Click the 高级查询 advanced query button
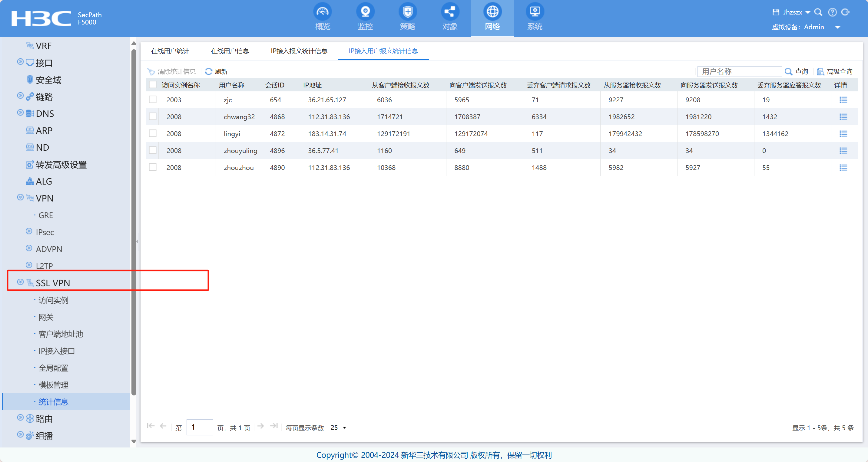 point(835,71)
